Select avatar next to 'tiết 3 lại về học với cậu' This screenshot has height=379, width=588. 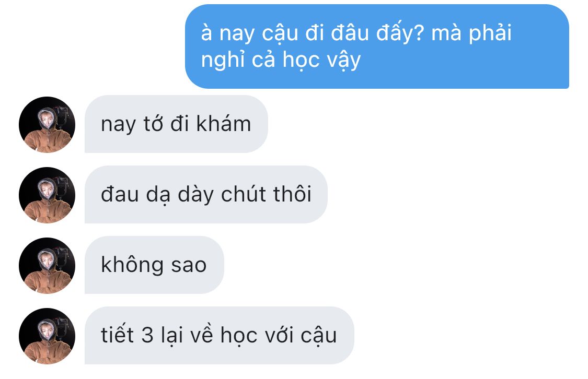coord(47,336)
